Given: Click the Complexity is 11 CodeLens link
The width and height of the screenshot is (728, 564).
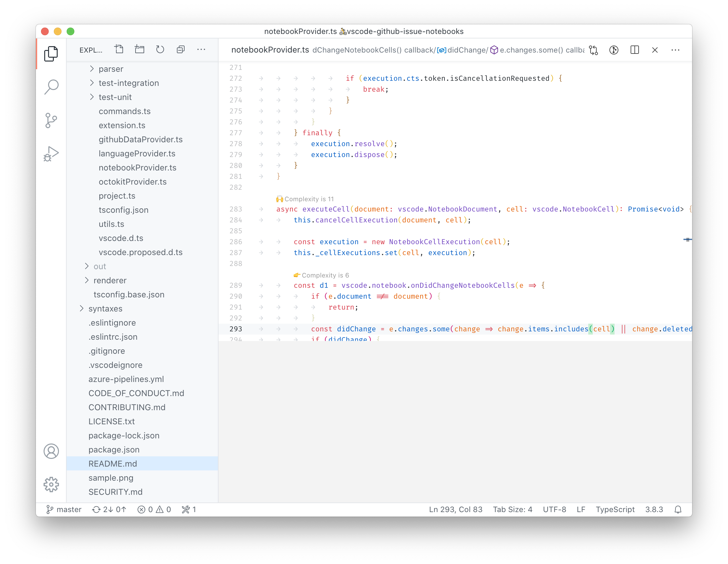Looking at the screenshot, I should (x=305, y=199).
